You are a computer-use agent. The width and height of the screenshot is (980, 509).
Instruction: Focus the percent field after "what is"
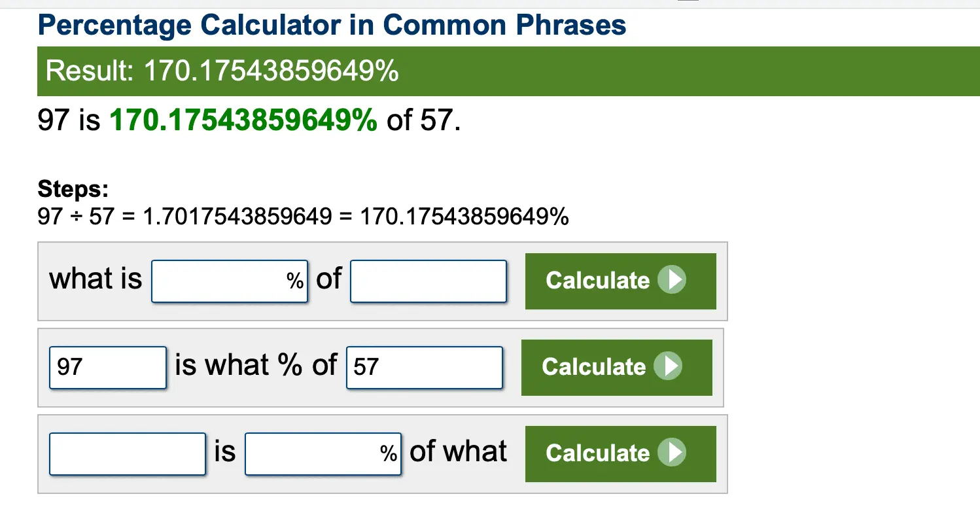coord(219,281)
